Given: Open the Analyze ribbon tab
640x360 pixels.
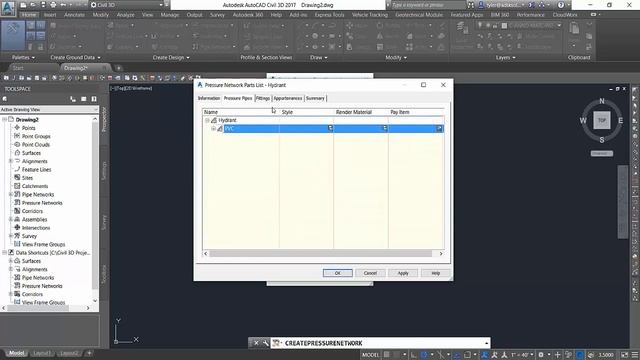Looking at the screenshot, I should point(125,15).
